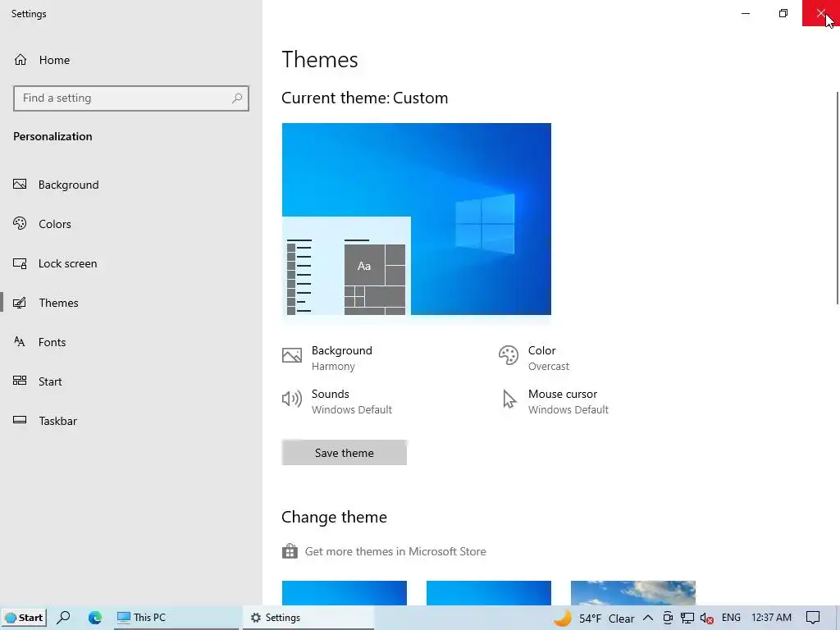Restore down the Settings window
The width and height of the screenshot is (840, 630).
(783, 13)
